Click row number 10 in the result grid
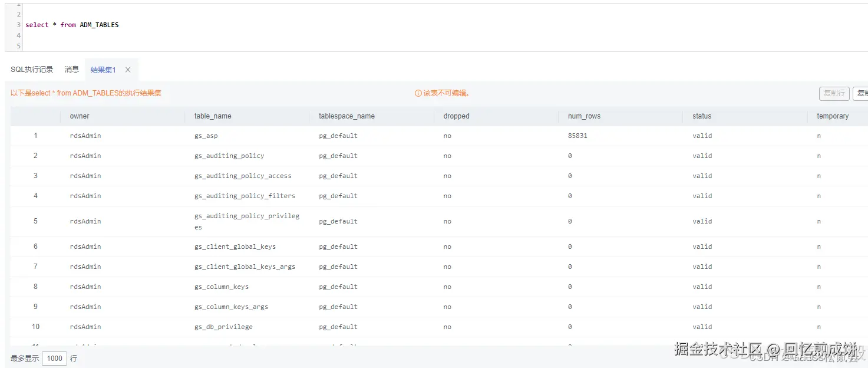Viewport: 868px width, 368px height. [35, 327]
